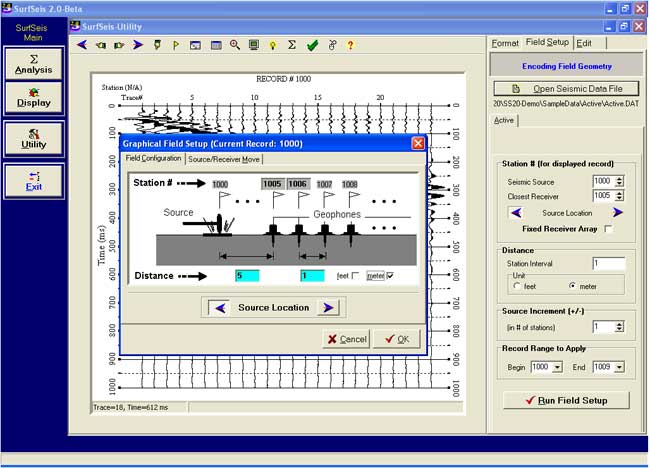Click the Station Interval input field
The height and width of the screenshot is (468, 650).
tap(609, 264)
